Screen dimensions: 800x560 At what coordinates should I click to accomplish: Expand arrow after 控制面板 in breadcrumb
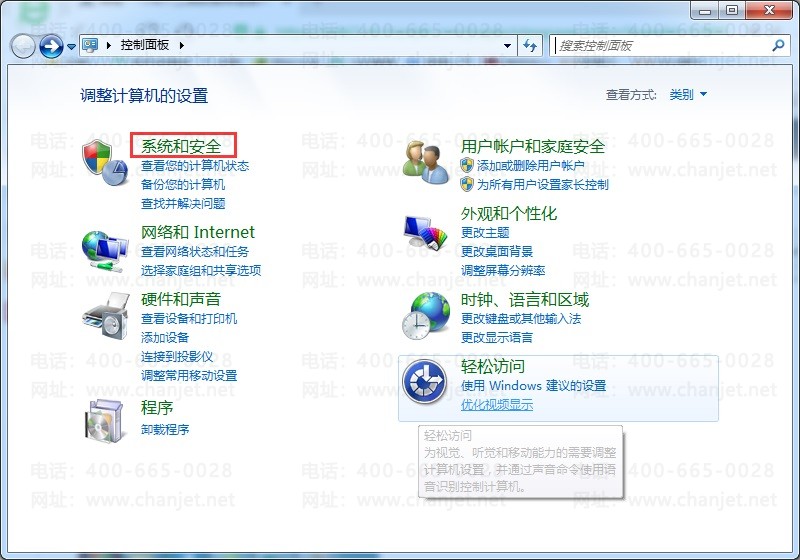click(182, 45)
